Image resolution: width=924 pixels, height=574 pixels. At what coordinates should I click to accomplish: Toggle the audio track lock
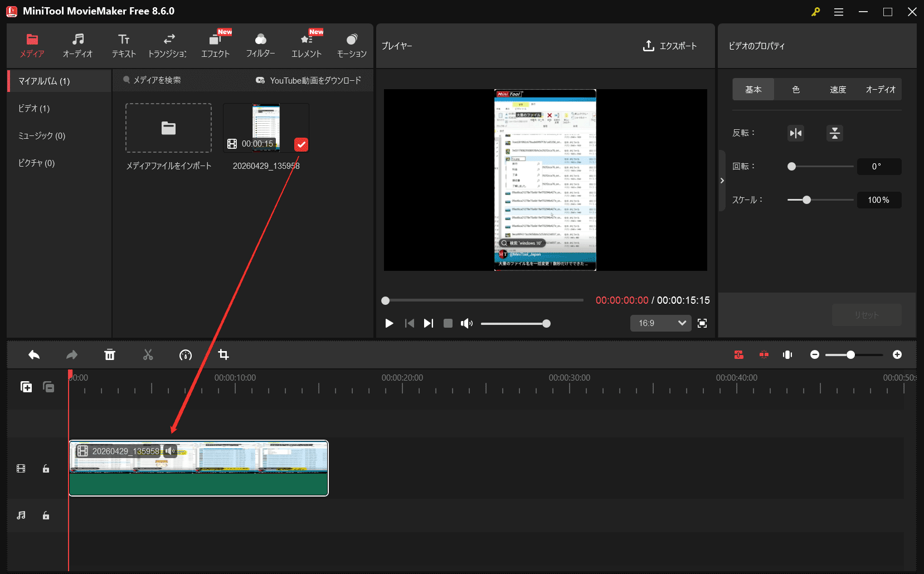(x=46, y=515)
